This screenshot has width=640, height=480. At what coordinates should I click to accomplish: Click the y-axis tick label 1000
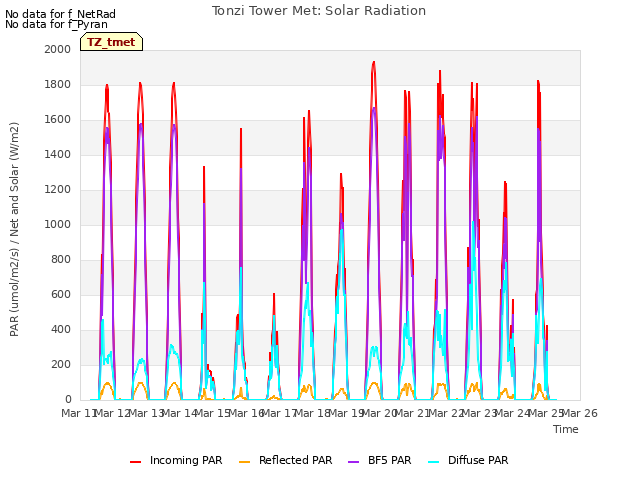[58, 224]
